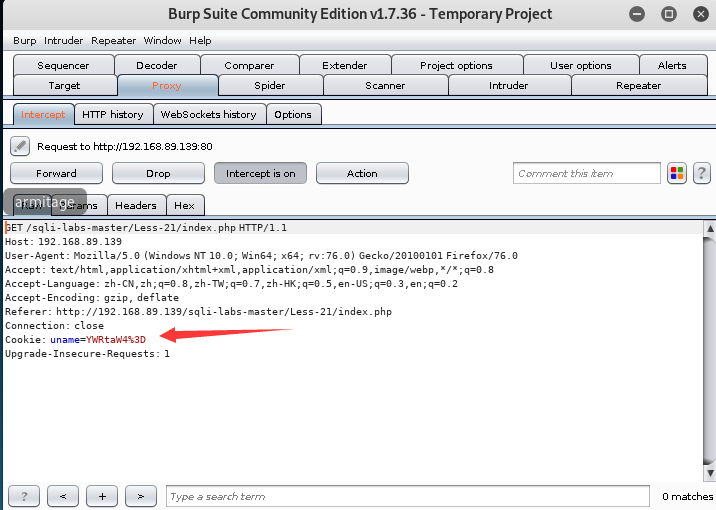
Task: Close the Burp Suite window
Action: pyautogui.click(x=700, y=14)
